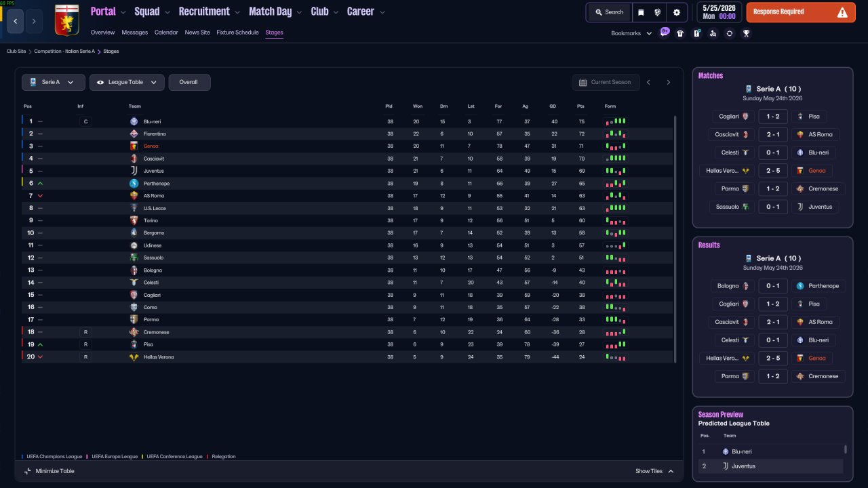
Task: Click the AS Roma crest in league table
Action: click(x=134, y=195)
